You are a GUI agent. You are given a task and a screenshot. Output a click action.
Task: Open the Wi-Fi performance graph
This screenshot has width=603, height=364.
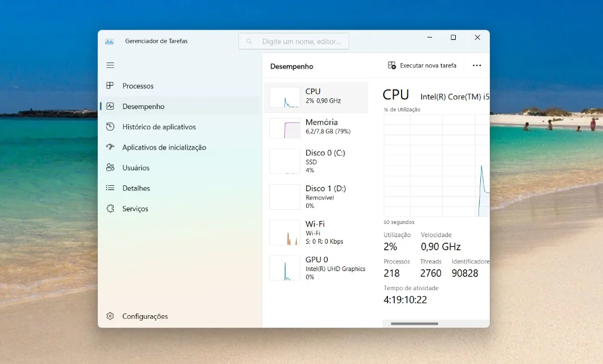pyautogui.click(x=316, y=232)
